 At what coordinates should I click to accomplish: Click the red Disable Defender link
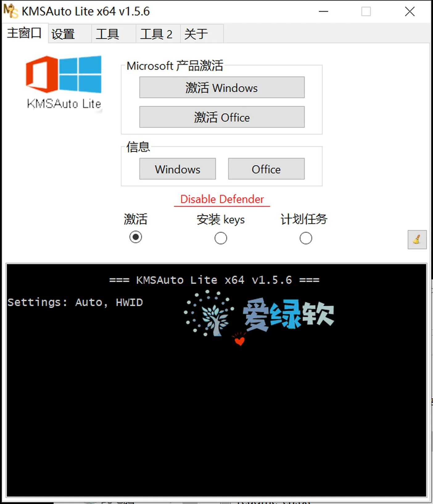[222, 199]
